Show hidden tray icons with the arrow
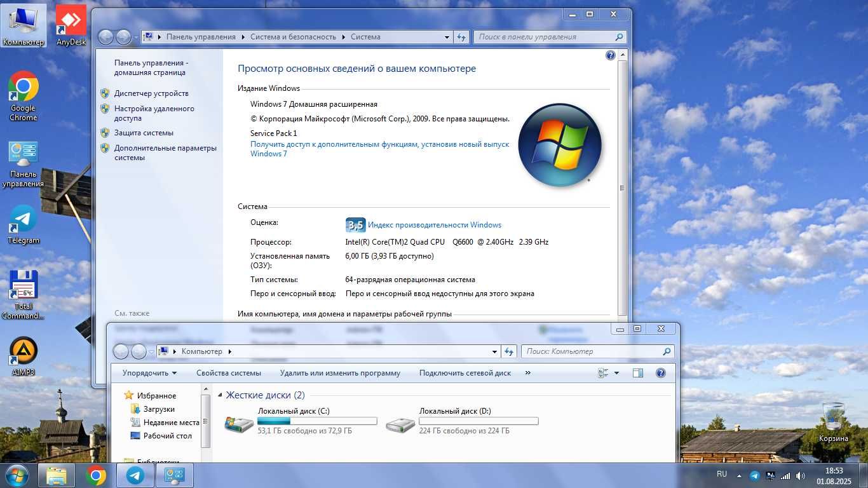The image size is (868, 488). (x=738, y=475)
